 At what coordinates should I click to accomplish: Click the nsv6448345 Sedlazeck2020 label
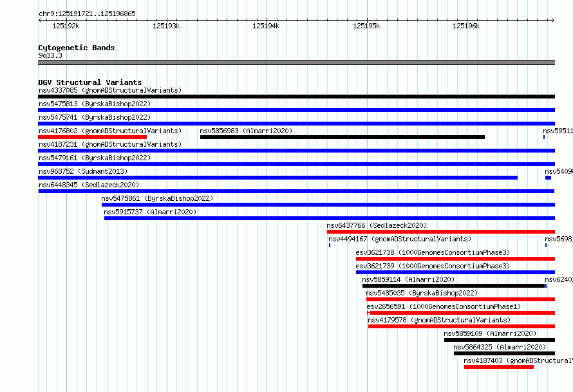pyautogui.click(x=89, y=185)
